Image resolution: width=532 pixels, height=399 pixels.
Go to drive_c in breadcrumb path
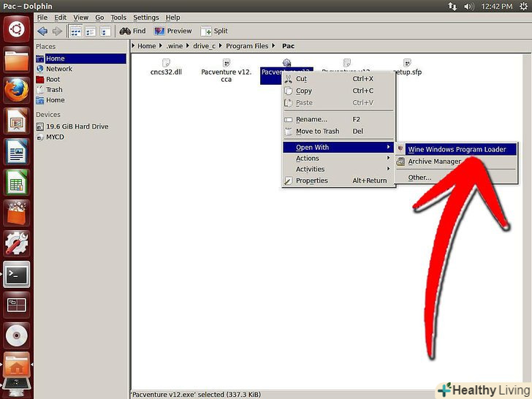coord(205,46)
